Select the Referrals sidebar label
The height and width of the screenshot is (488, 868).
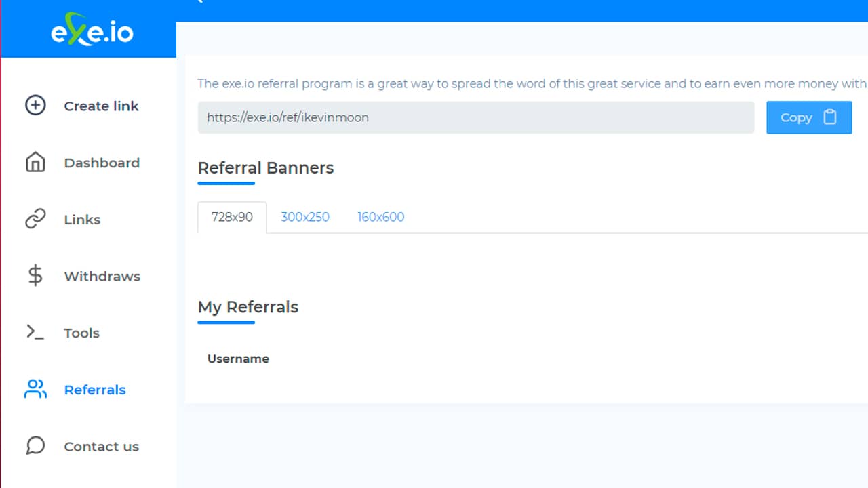pos(95,390)
